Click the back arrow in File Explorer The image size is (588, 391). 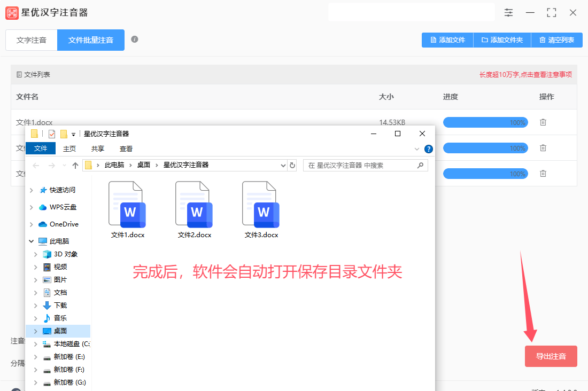(x=35, y=166)
